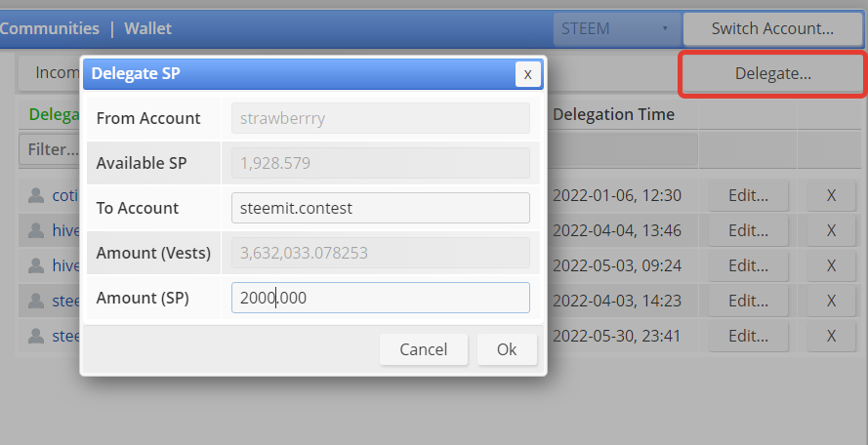The width and height of the screenshot is (868, 445).
Task: Open the Communities menu item
Action: click(49, 28)
